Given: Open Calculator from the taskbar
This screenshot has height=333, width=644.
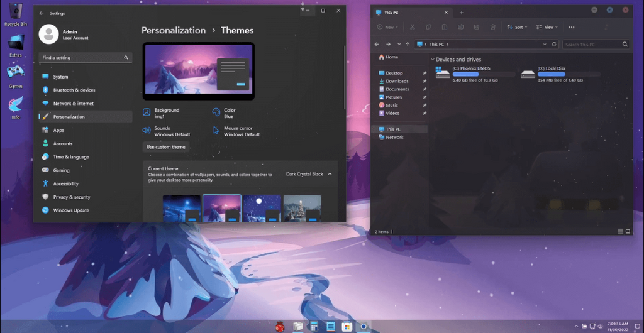Looking at the screenshot, I should 314,327.
